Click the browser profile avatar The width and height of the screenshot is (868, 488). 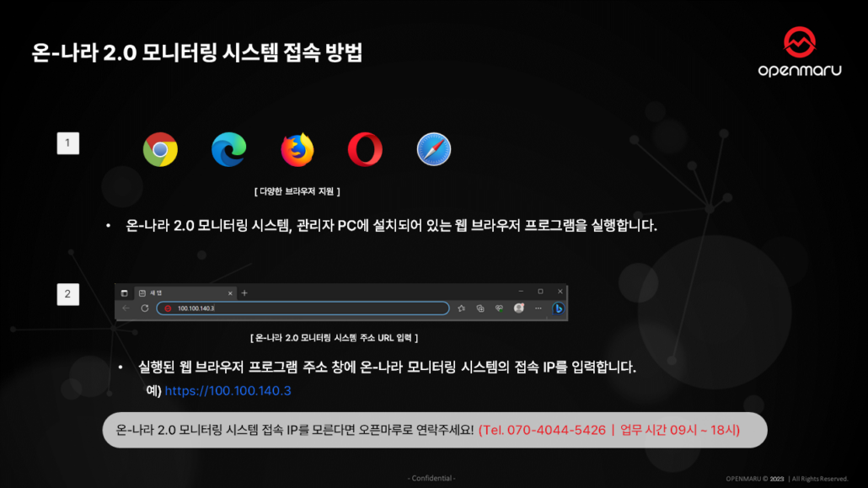pyautogui.click(x=519, y=308)
